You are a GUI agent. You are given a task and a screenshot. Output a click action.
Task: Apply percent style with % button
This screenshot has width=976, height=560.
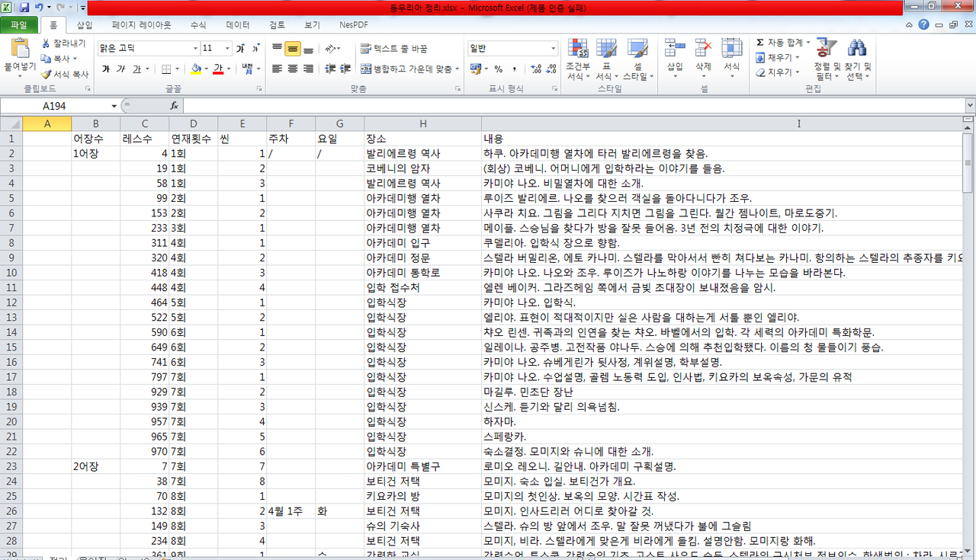coord(499,69)
